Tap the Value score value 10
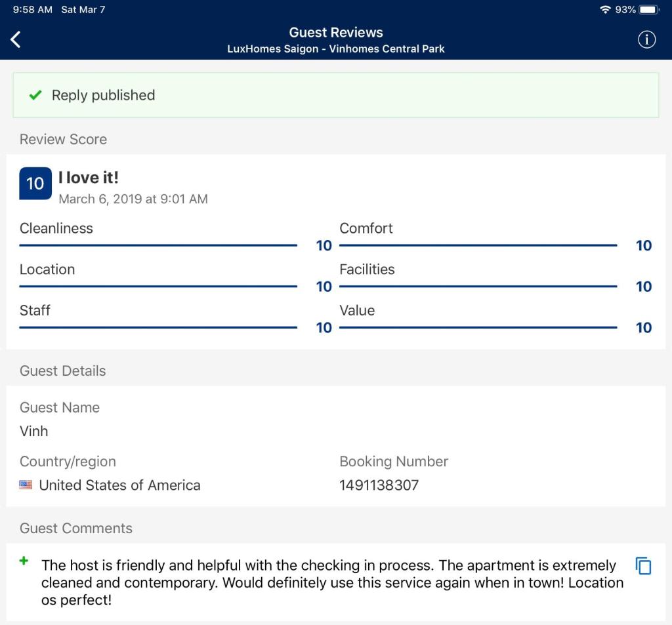The height and width of the screenshot is (625, 672). coord(644,328)
